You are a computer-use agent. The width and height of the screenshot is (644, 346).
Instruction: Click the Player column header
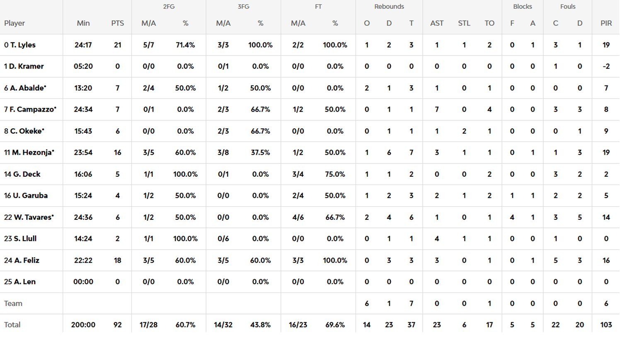click(15, 23)
